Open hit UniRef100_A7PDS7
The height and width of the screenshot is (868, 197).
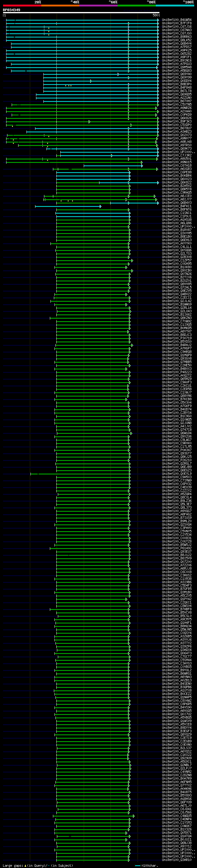(177, 47)
